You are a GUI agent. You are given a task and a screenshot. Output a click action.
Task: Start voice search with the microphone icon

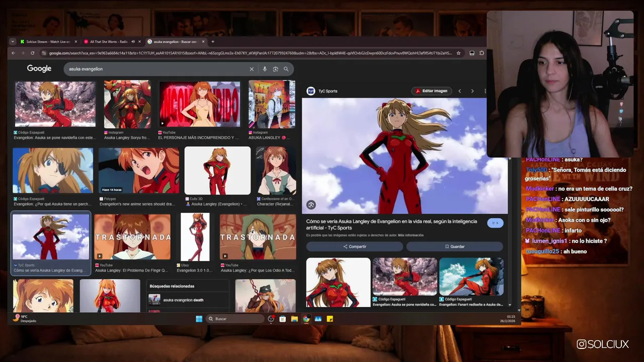click(265, 69)
